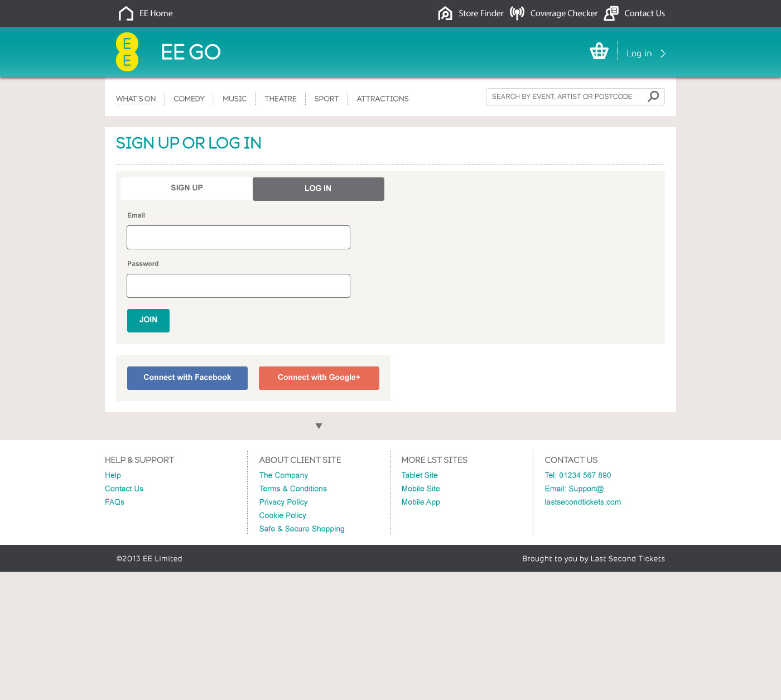Click the Help & Support footer heading

point(139,460)
